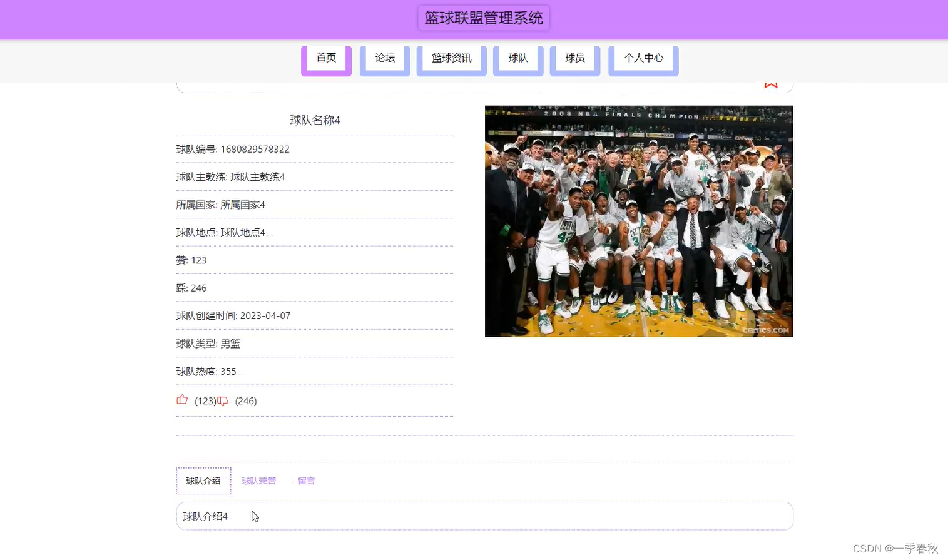Navigate to 篮球资讯

[451, 58]
